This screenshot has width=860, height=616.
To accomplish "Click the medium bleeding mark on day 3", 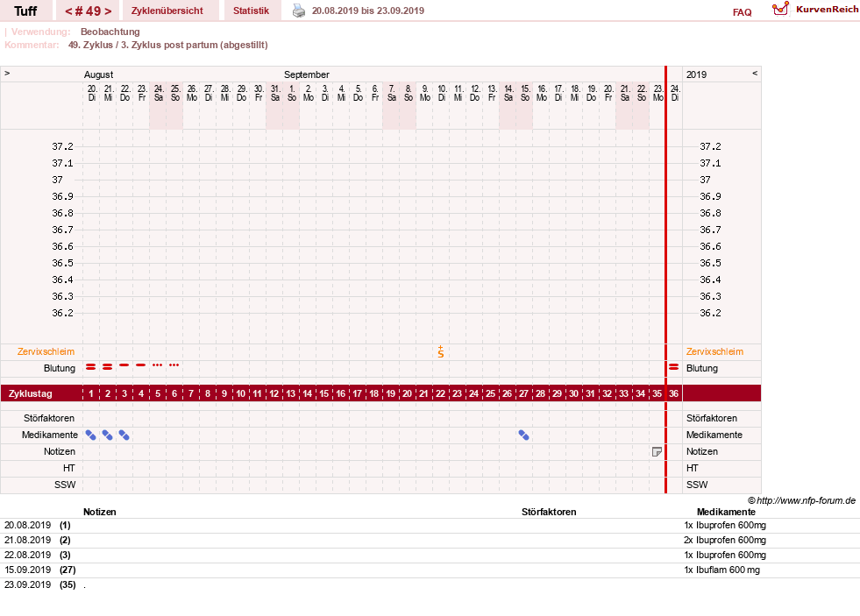I will (x=124, y=365).
